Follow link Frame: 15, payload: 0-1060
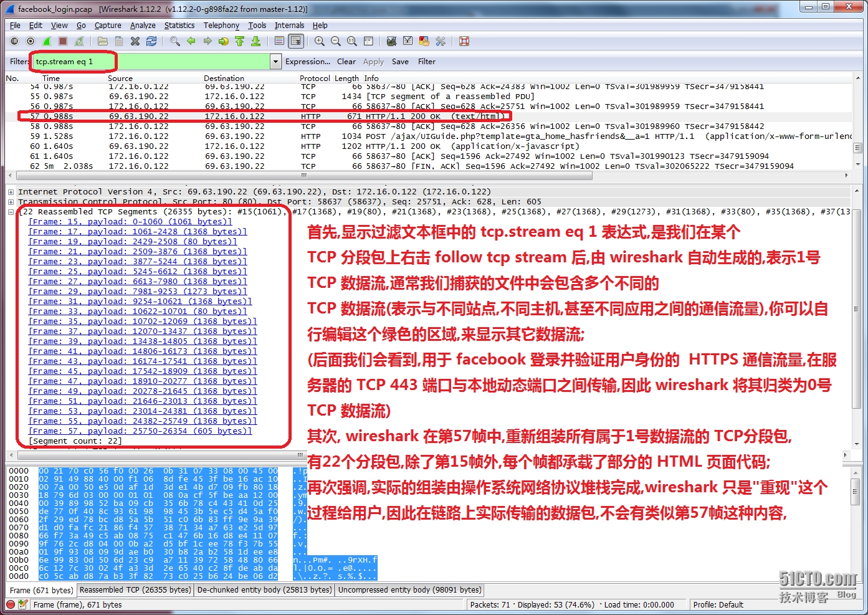 coord(130,222)
